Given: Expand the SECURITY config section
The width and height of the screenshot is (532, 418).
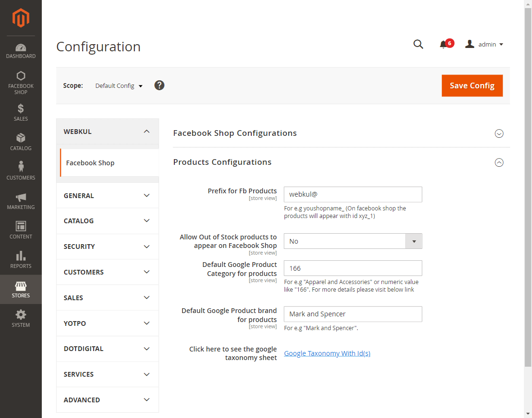Looking at the screenshot, I should tap(107, 247).
